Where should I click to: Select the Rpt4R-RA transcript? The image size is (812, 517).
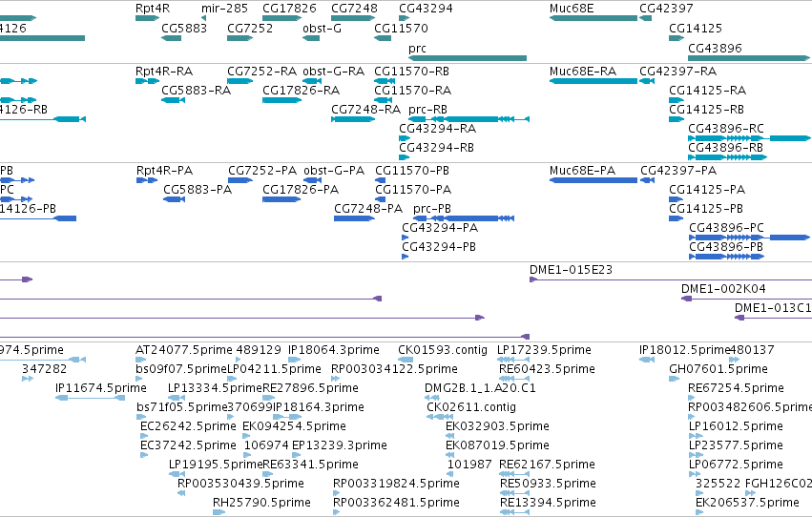click(148, 81)
